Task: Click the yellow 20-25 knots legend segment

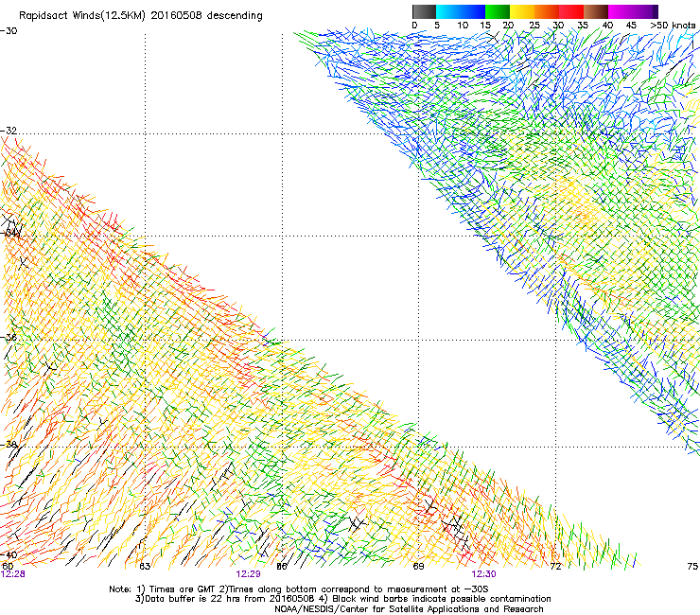Action: (522, 11)
